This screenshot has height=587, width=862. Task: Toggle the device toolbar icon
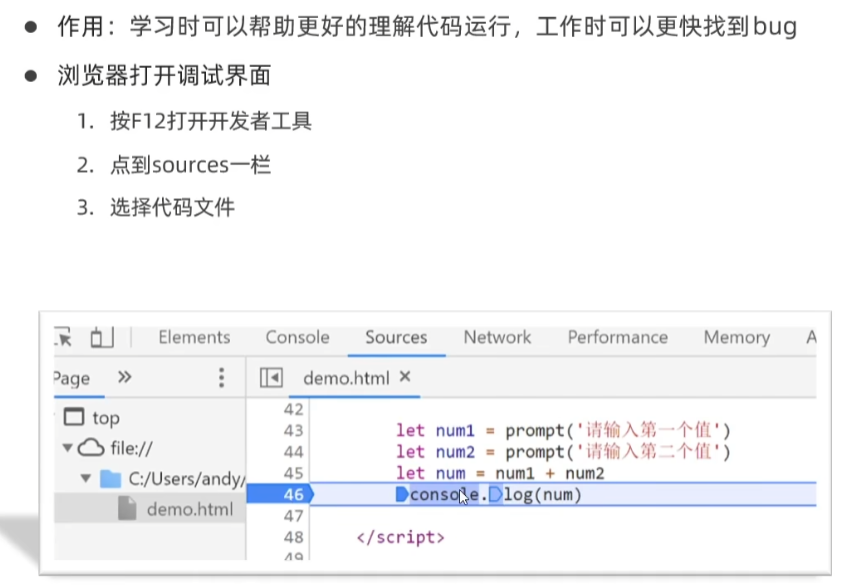[x=102, y=337]
